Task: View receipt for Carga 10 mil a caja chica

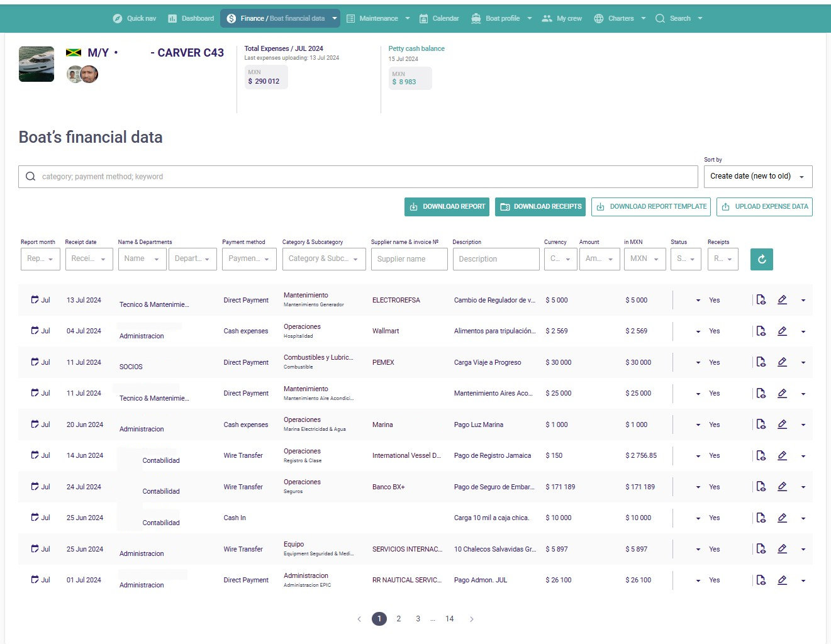Action: tap(761, 518)
